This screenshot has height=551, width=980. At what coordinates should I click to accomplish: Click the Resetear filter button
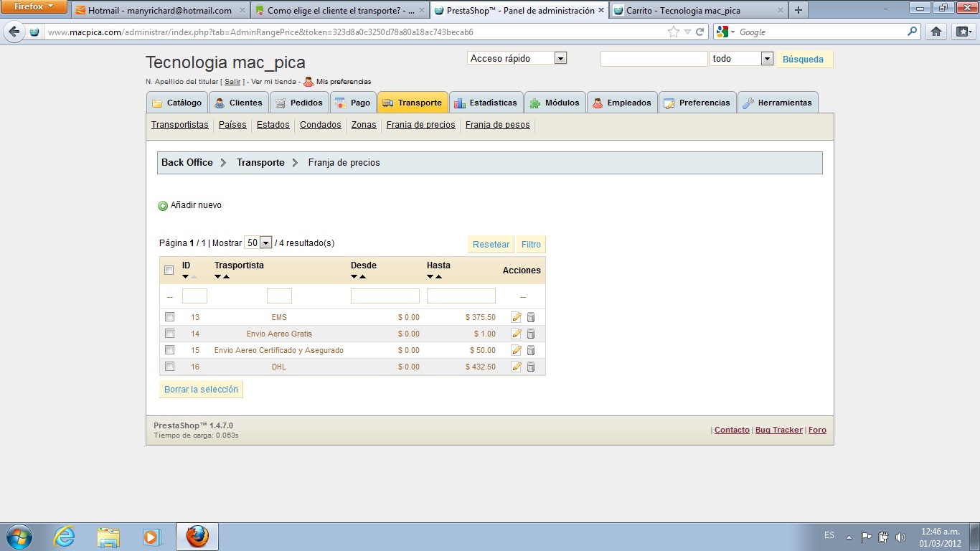pos(491,245)
